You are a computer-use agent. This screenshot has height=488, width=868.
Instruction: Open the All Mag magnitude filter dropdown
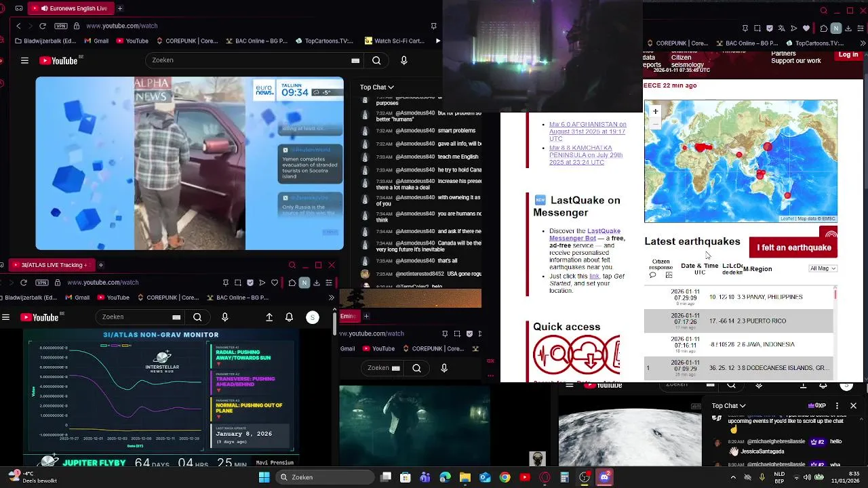tap(823, 268)
